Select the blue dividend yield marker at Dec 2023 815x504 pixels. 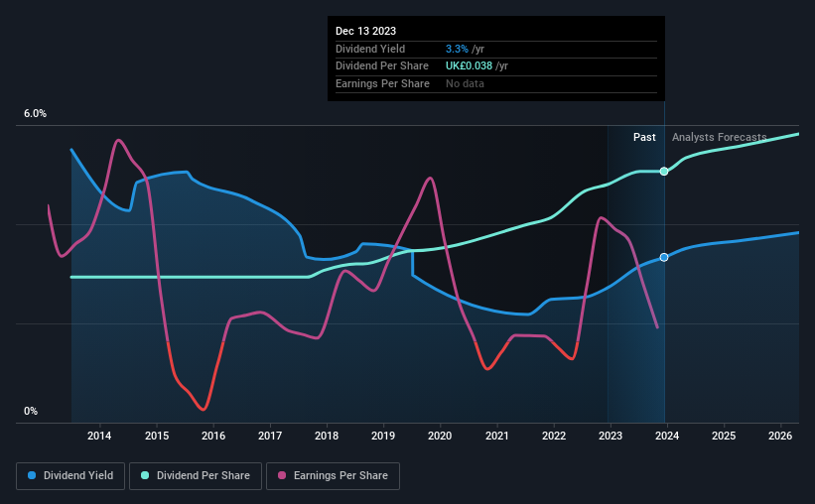point(664,257)
